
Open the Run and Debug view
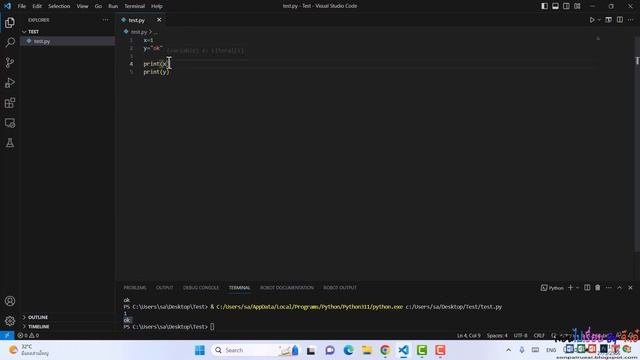10,82
